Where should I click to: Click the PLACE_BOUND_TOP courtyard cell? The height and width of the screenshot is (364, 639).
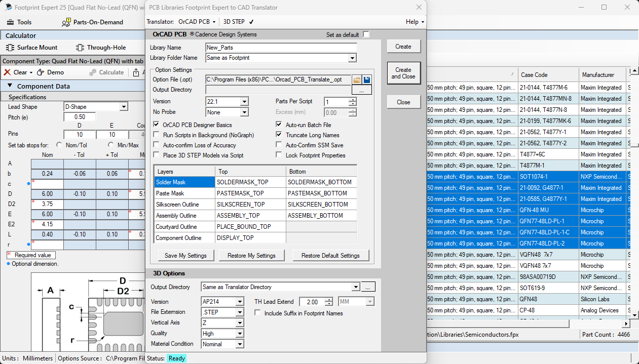[x=250, y=227]
